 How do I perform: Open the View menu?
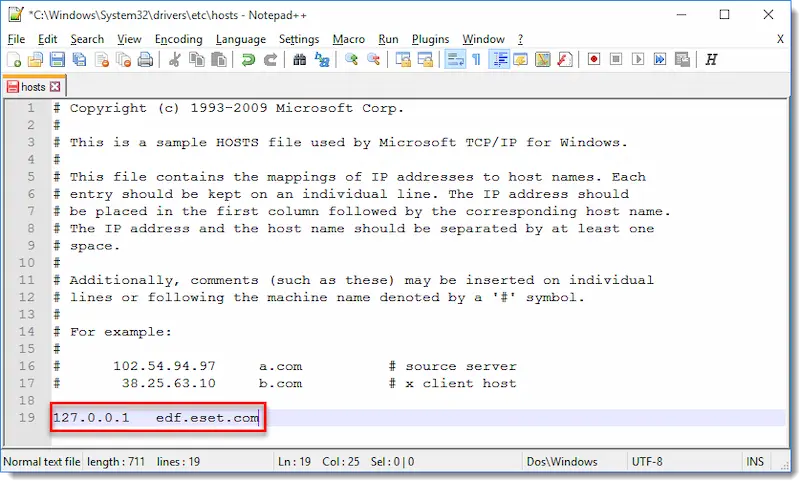click(129, 39)
